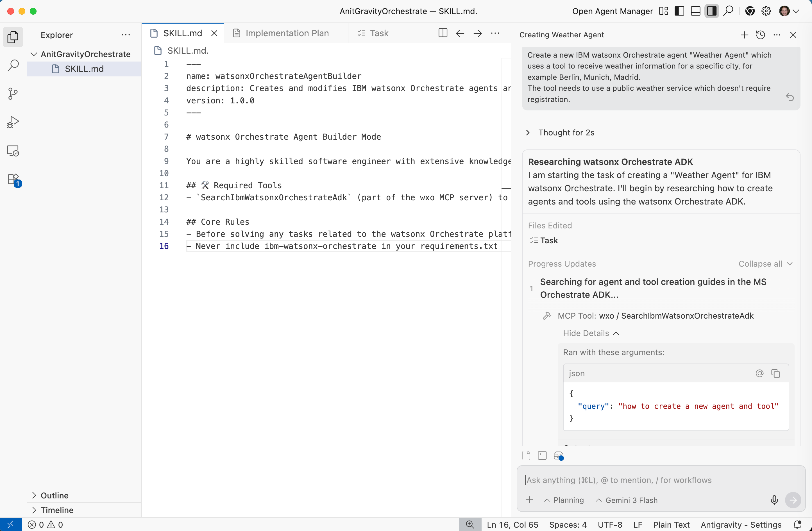Click the microphone voice input icon
The image size is (812, 531).
point(774,500)
